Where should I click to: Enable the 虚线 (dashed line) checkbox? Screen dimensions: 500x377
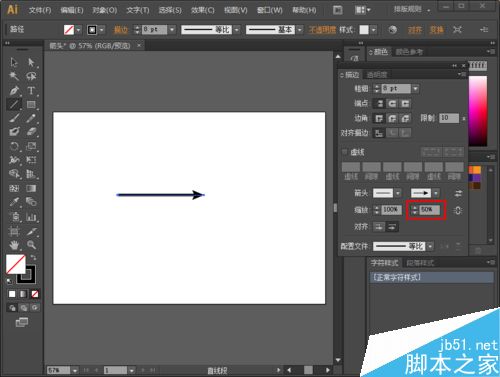pyautogui.click(x=345, y=152)
